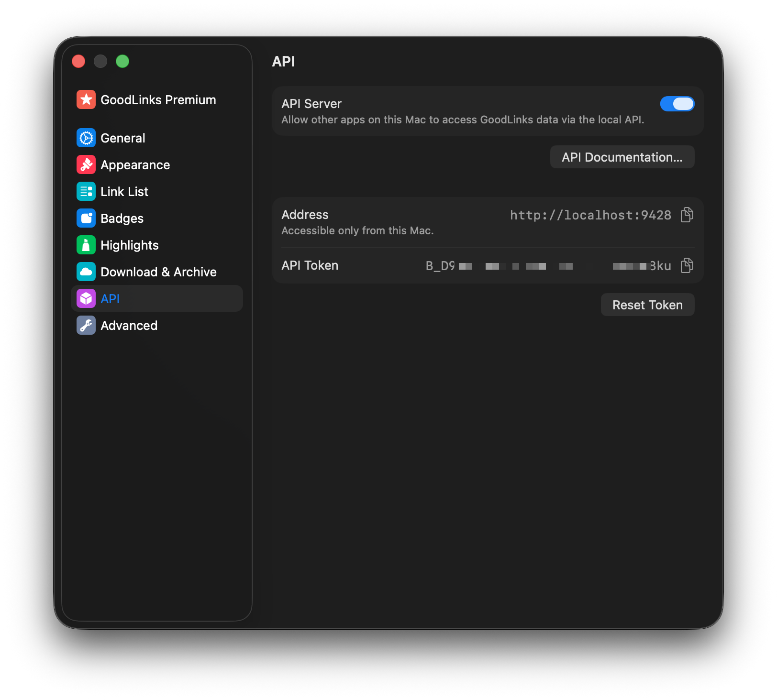This screenshot has width=777, height=700.
Task: Select the API cube icon
Action: pyautogui.click(x=86, y=298)
